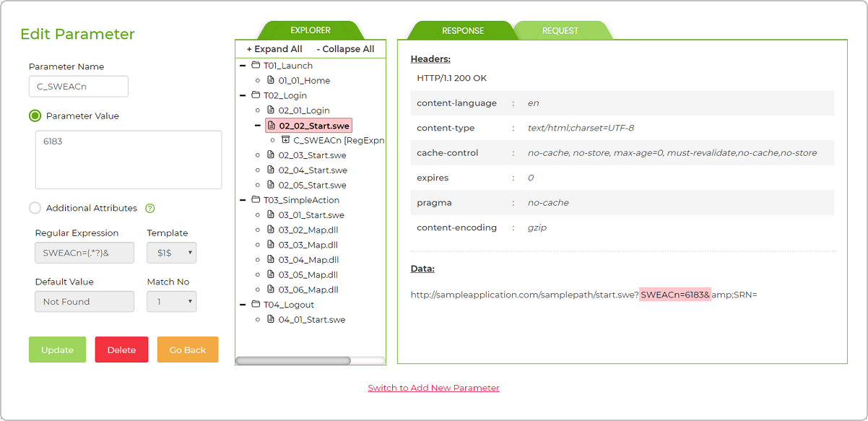
Task: Click the file icon beside 01_01_Home
Action: (271, 80)
